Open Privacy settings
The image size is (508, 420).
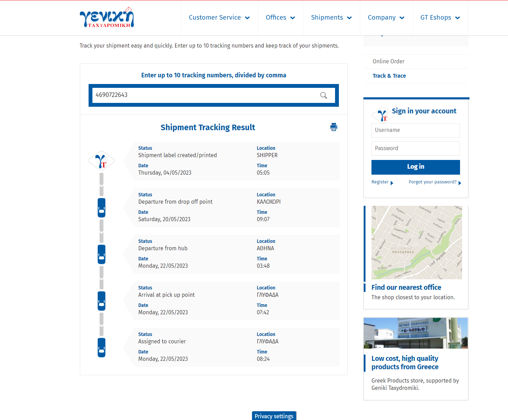[274, 416]
